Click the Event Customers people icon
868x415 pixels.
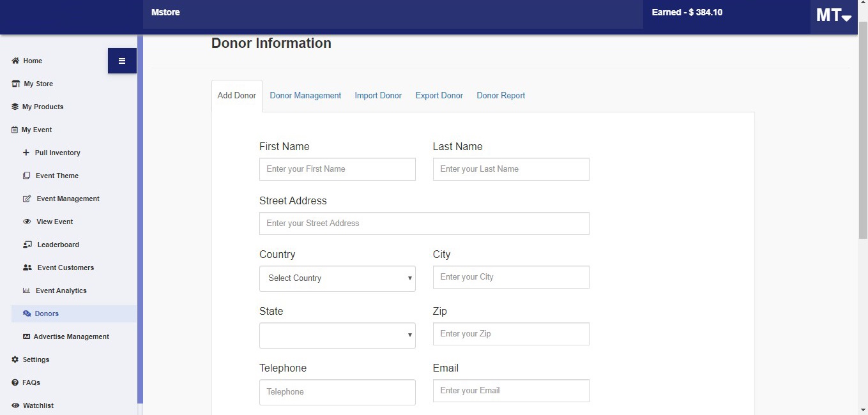click(x=27, y=268)
